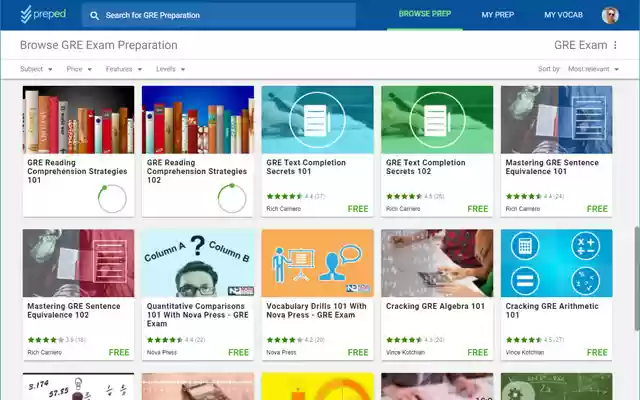The width and height of the screenshot is (640, 400).
Task: Open Reading Comprehension Strategies 101 thumbnail
Action: 78,120
